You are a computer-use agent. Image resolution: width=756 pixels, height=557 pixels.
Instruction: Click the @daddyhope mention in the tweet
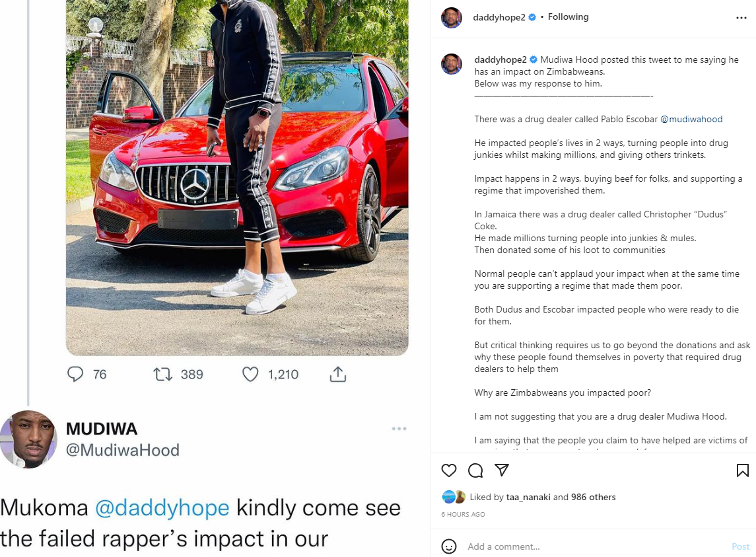[162, 507]
